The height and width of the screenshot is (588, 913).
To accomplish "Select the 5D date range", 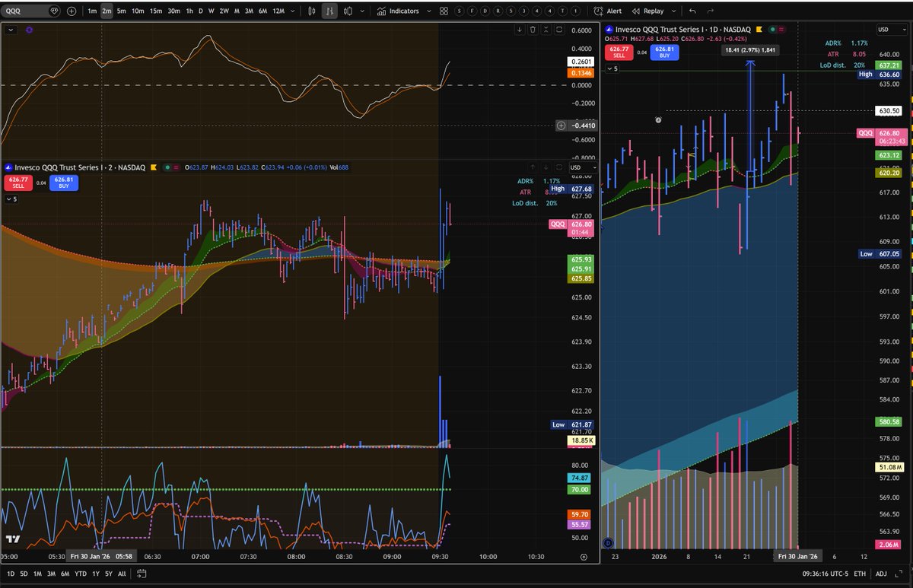I will tap(24, 573).
